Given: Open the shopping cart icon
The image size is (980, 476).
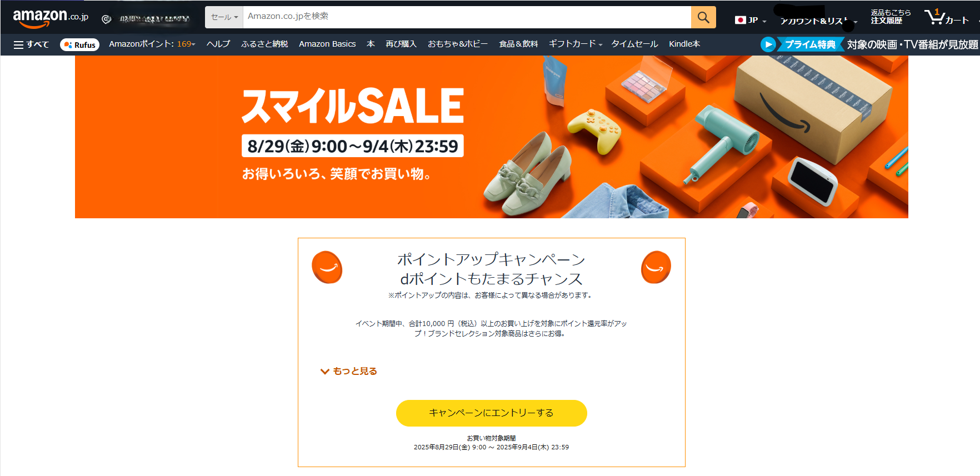Looking at the screenshot, I should (x=947, y=17).
